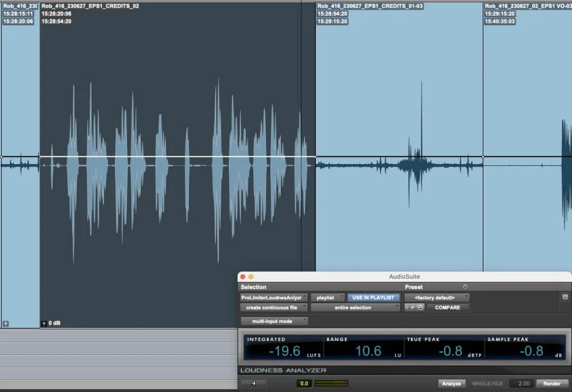Image resolution: width=572 pixels, height=392 pixels.
Task: Toggle USE IN PLAYLIST
Action: tap(373, 297)
